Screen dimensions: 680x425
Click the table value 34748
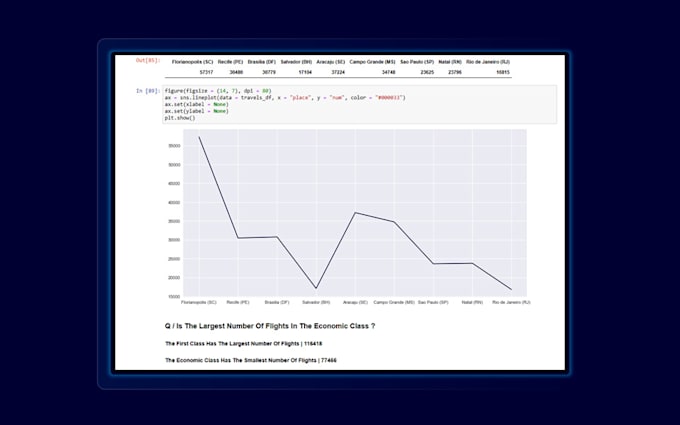click(x=389, y=72)
